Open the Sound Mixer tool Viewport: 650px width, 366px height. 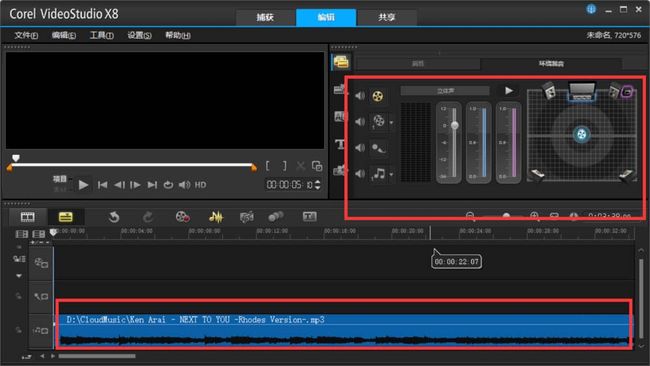216,217
